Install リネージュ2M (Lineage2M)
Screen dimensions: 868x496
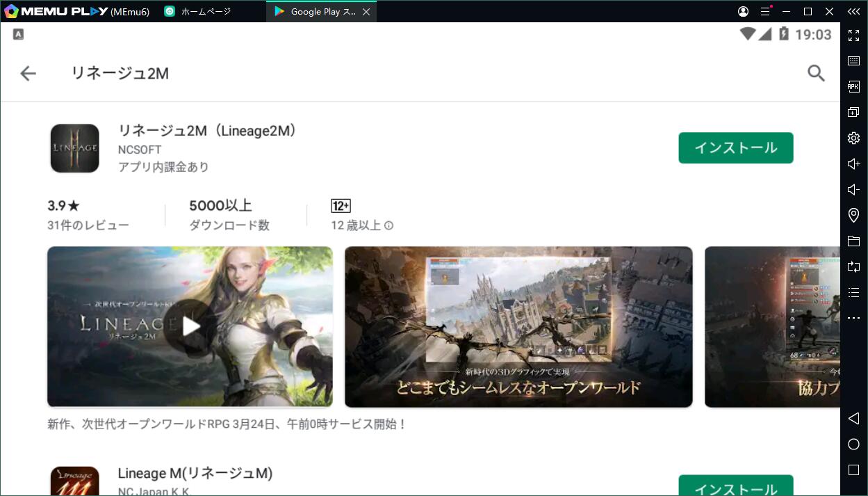(735, 147)
